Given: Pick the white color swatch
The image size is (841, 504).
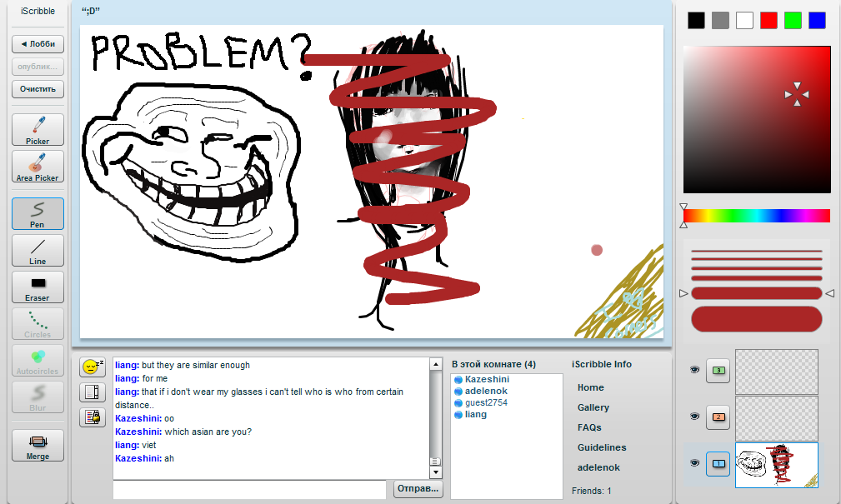Looking at the screenshot, I should point(744,20).
